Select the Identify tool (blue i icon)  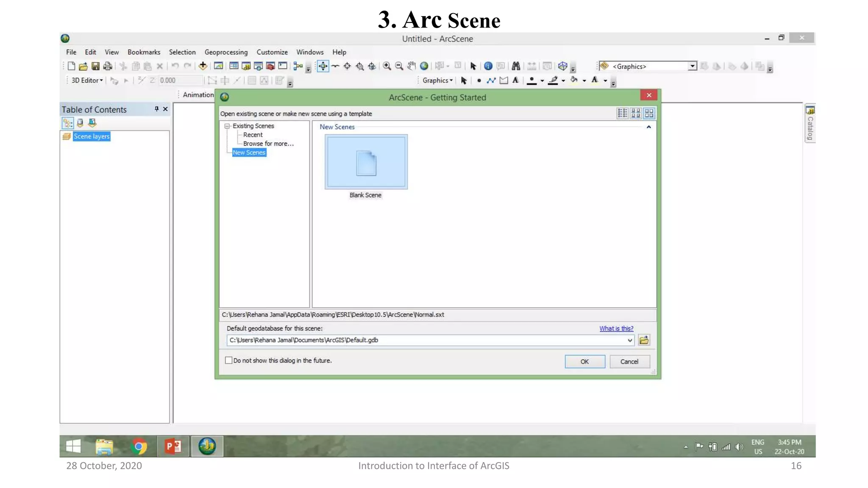(x=488, y=66)
